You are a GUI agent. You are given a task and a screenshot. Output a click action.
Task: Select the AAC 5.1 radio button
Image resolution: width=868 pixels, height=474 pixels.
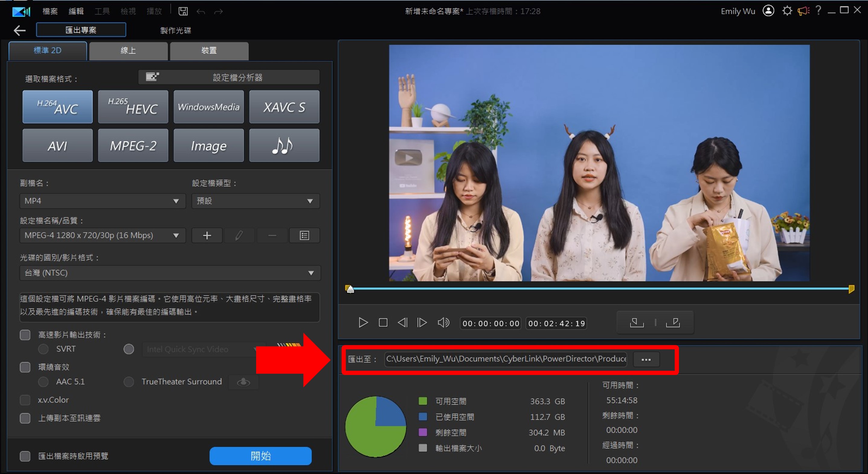click(x=43, y=382)
